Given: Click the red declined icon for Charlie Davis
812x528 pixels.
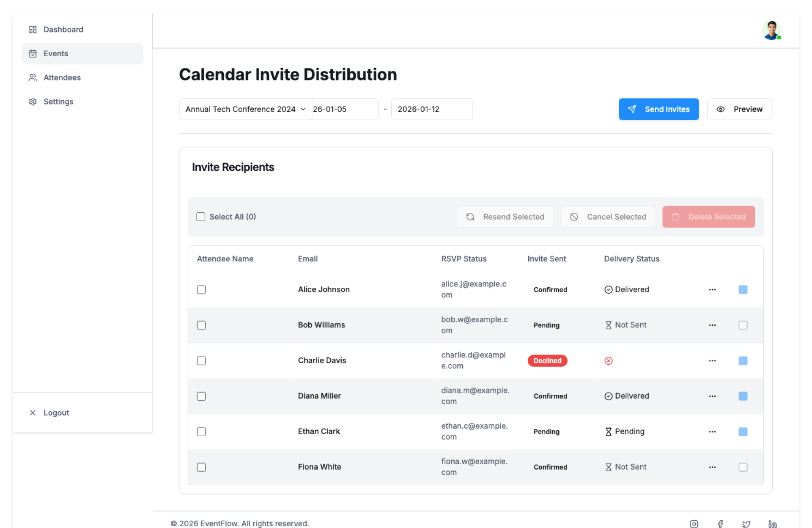Looking at the screenshot, I should click(x=608, y=360).
